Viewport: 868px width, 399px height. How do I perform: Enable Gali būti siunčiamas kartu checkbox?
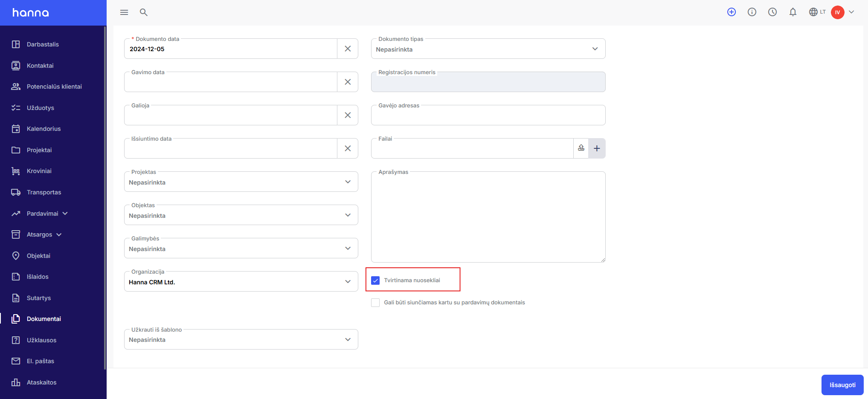pos(375,303)
